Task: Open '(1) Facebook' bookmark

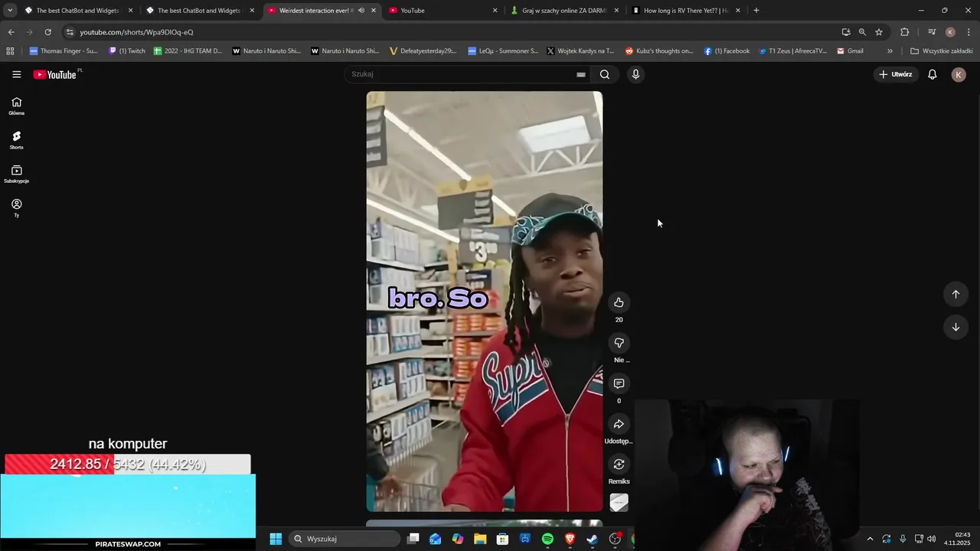Action: click(x=727, y=51)
